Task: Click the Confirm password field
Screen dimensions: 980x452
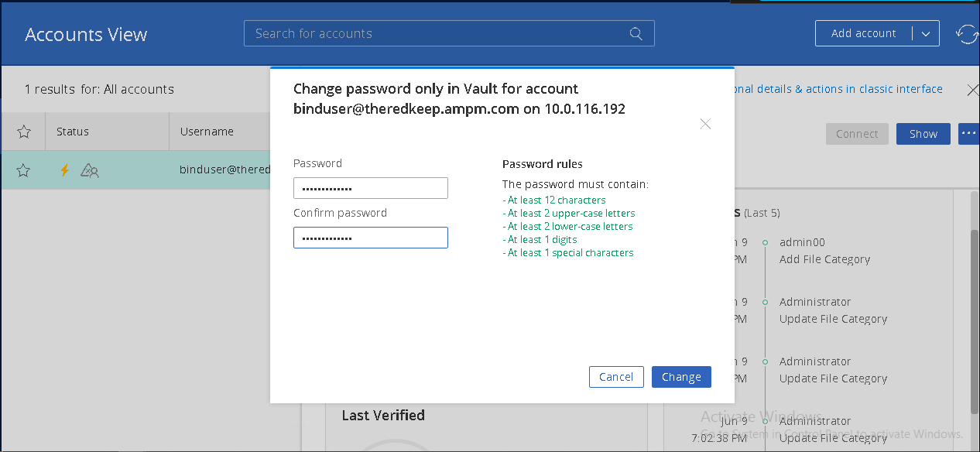Action: pyautogui.click(x=370, y=237)
